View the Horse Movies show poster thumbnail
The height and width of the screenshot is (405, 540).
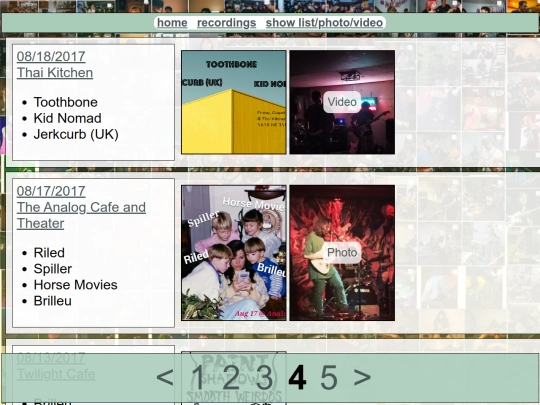tap(234, 253)
